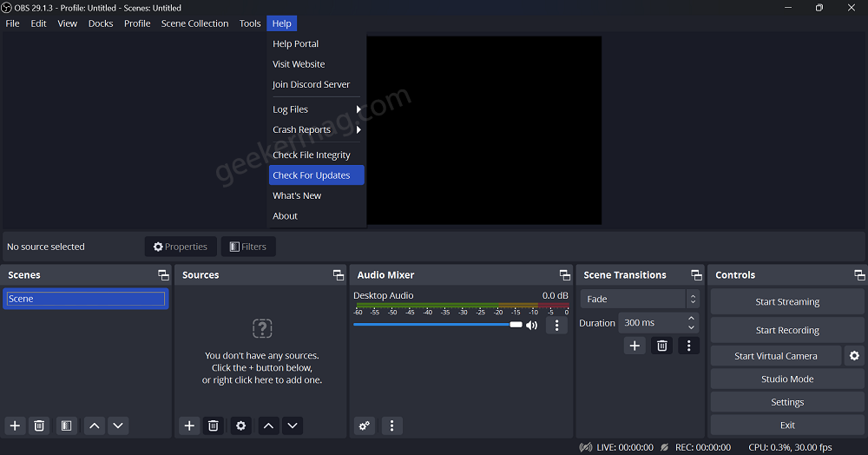Open the Profile menu

(137, 23)
